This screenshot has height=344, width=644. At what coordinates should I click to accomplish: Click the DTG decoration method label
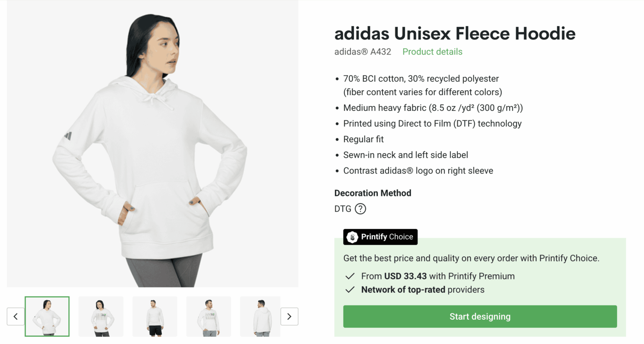coord(343,209)
